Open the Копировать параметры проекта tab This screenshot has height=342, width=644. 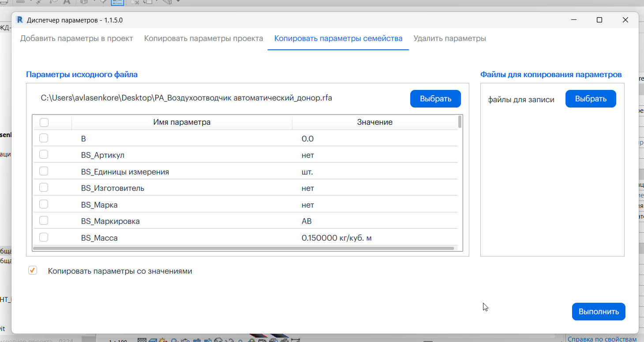tap(203, 38)
